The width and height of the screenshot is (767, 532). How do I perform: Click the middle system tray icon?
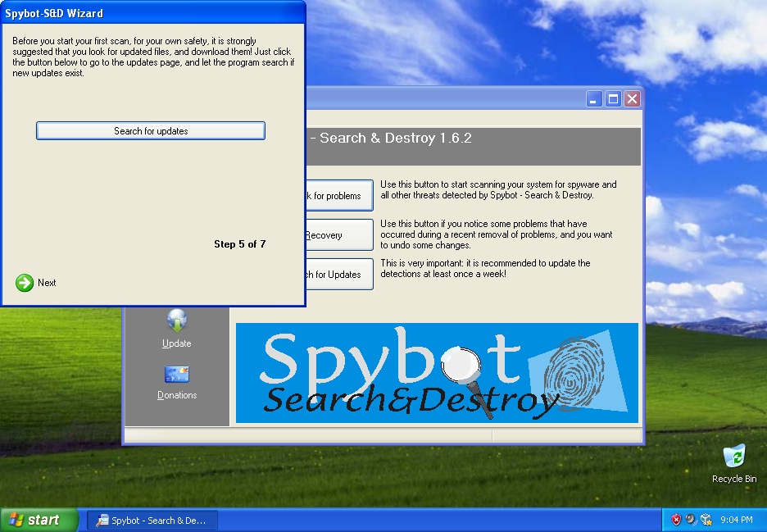(691, 520)
